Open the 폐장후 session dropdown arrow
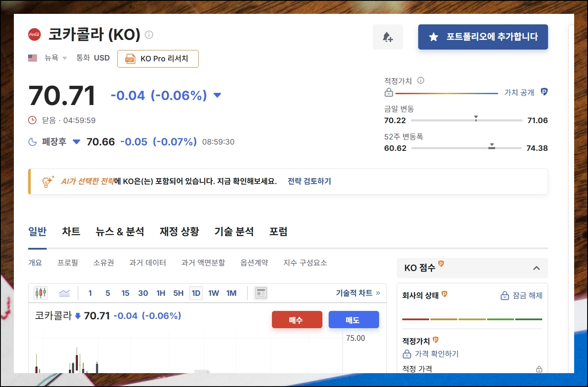Image resolution: width=588 pixels, height=387 pixels. point(76,142)
